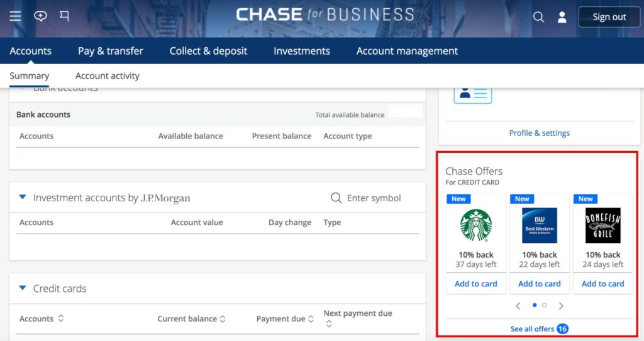Image resolution: width=644 pixels, height=341 pixels.
Task: Add the Starbucks offer to card
Action: (x=475, y=284)
